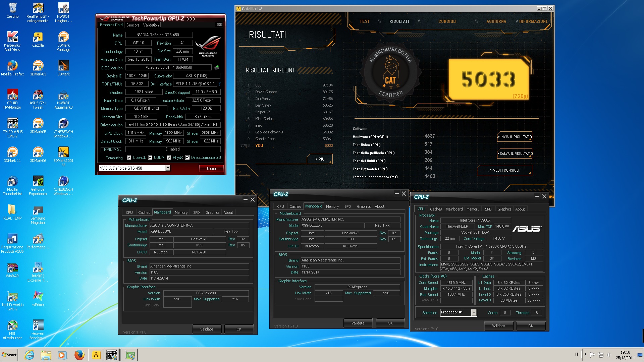
Task: Open 3DMark 11 desktop icon
Action: pos(12,155)
